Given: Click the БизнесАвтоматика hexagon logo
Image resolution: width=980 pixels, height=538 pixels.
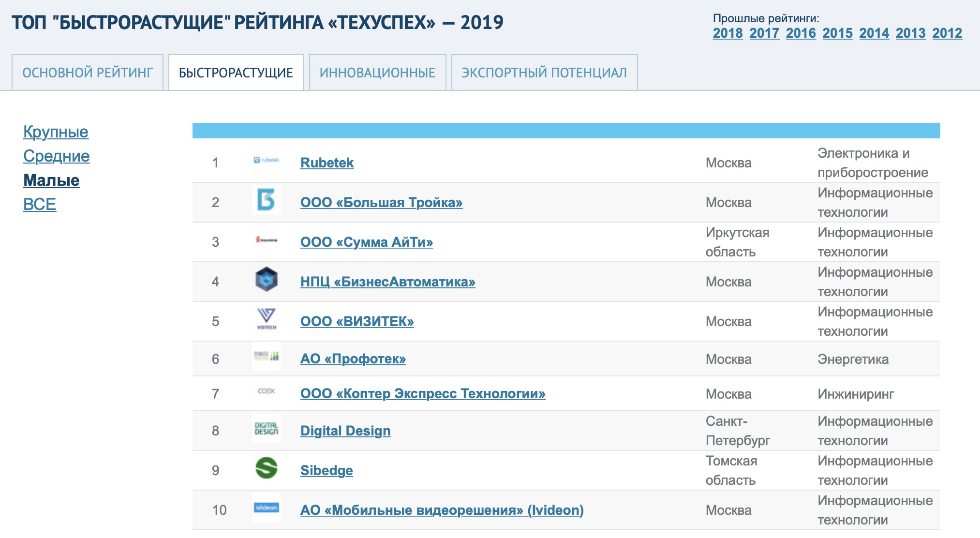Looking at the screenshot, I should click(x=267, y=279).
